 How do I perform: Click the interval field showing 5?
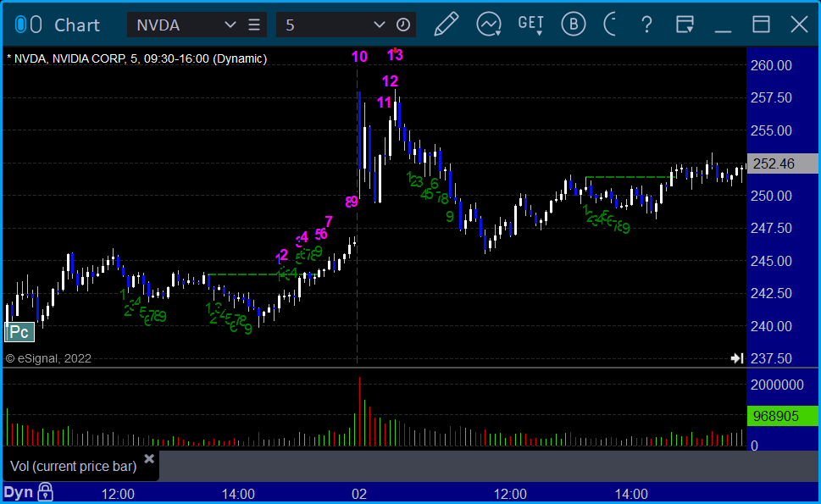click(x=325, y=25)
